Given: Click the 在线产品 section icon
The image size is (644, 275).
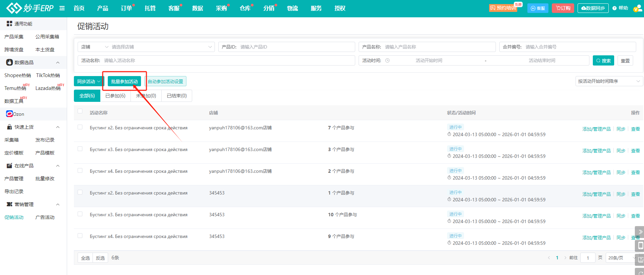Looking at the screenshot, I should click(x=9, y=166).
